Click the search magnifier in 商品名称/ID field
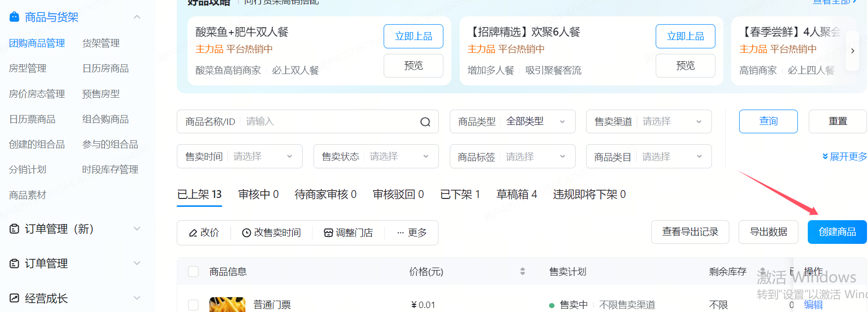 [x=425, y=122]
